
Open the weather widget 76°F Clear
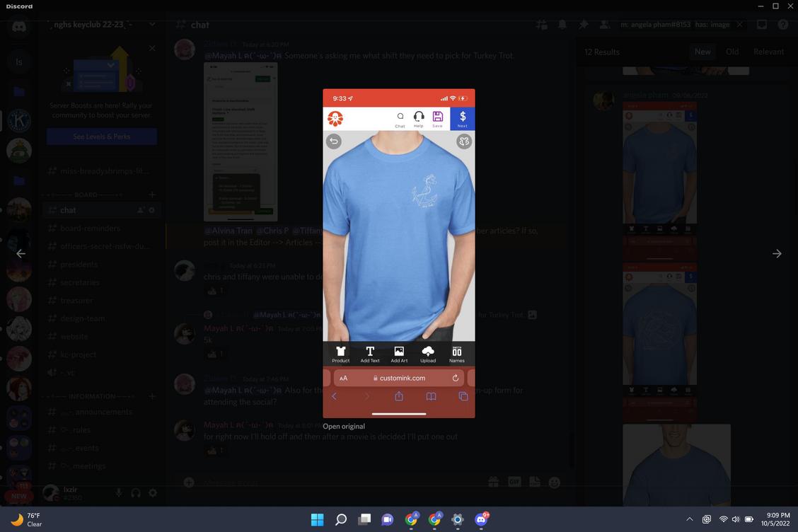(x=26, y=519)
